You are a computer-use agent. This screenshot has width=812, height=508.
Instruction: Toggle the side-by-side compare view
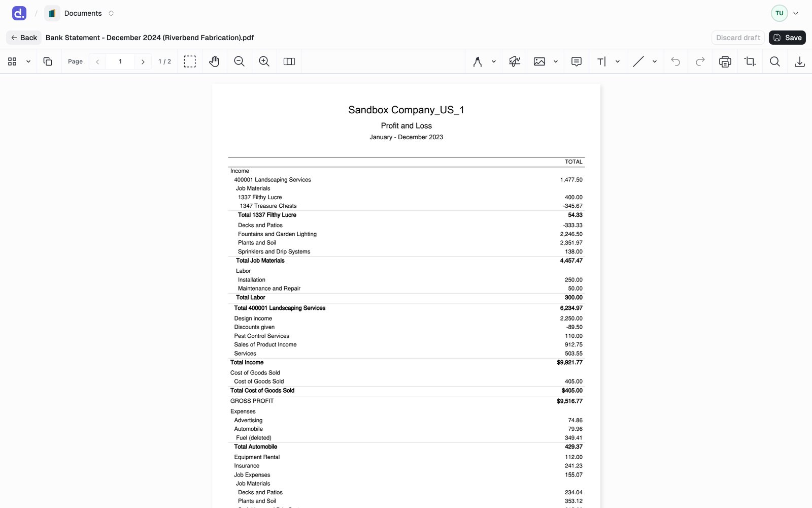289,61
